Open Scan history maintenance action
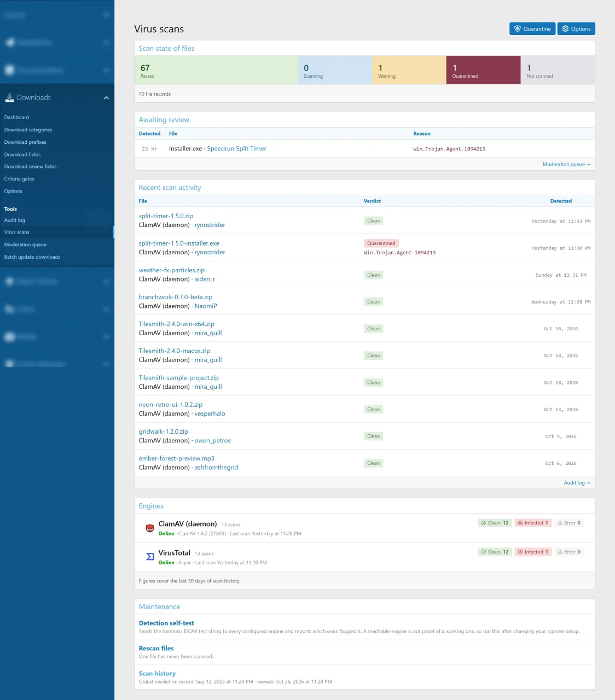 157,674
